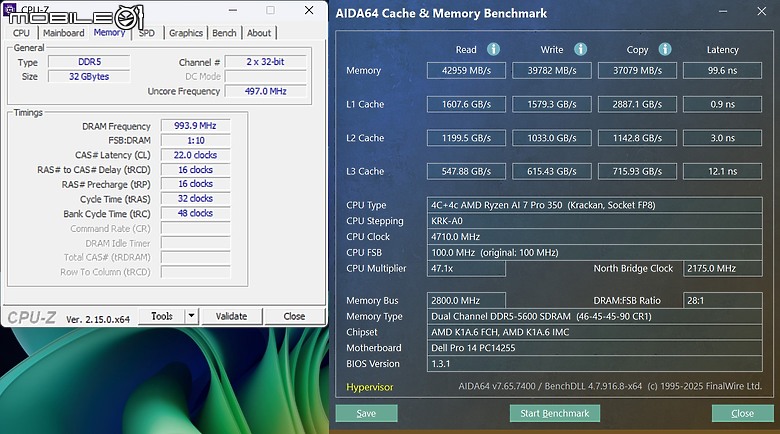Switch to the CPU tab in CPU-Z
780x434 pixels.
[21, 33]
